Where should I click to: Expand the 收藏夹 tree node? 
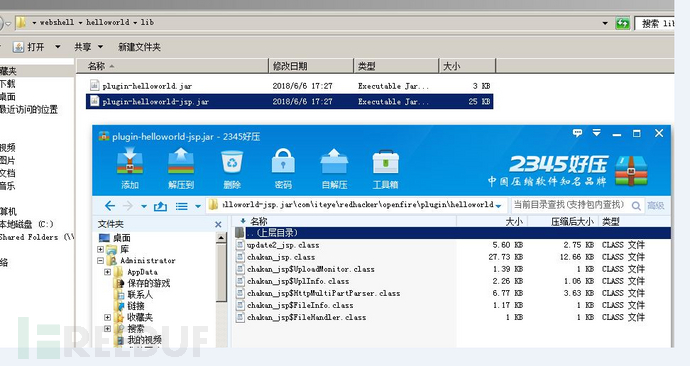point(107,317)
